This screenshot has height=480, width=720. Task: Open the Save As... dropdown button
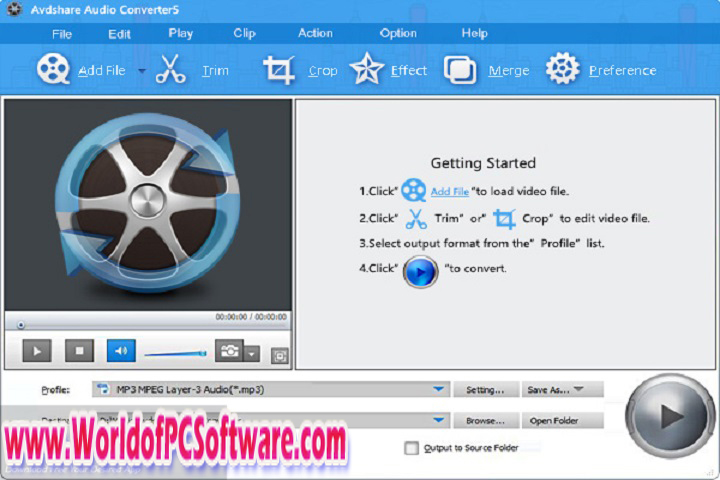[x=562, y=390]
